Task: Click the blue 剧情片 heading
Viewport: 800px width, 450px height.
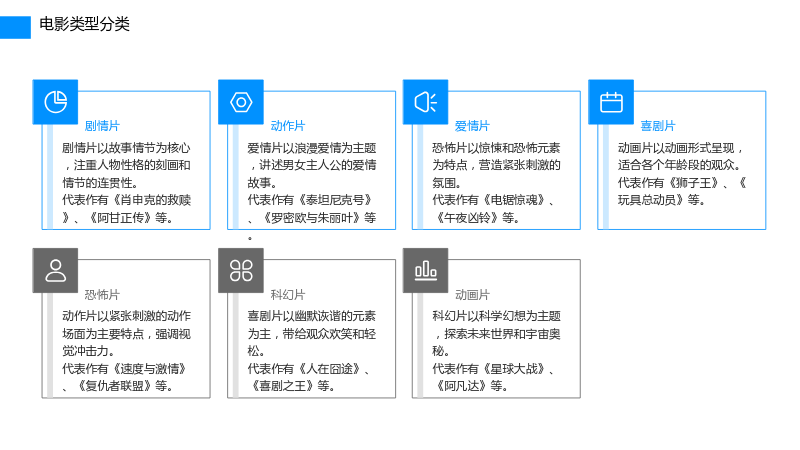Action: pyautogui.click(x=102, y=126)
